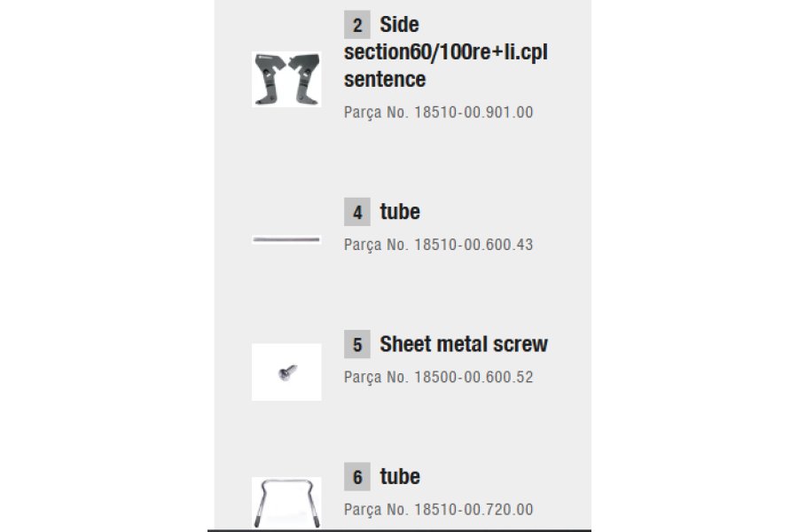Viewport: 798px width, 532px height.
Task: Click position number 2 badge
Action: pyautogui.click(x=357, y=25)
